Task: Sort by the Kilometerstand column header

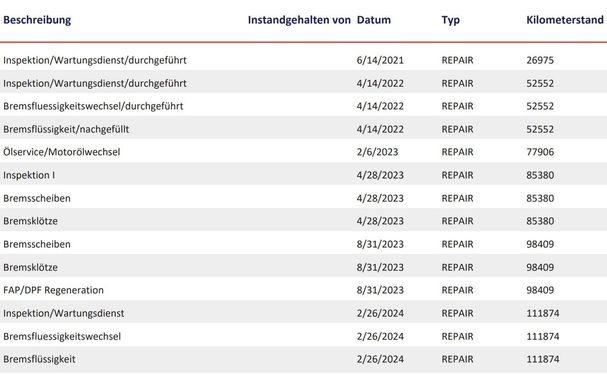Action: (x=565, y=20)
